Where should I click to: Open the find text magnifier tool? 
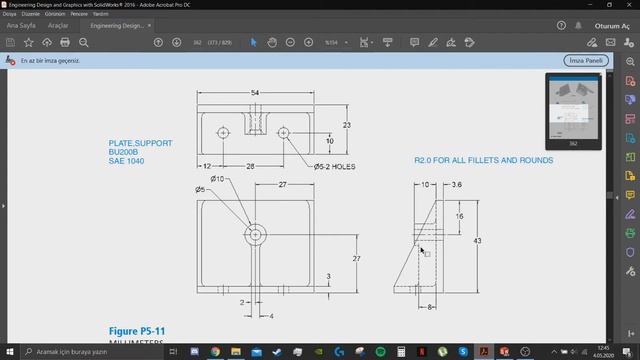[84, 42]
